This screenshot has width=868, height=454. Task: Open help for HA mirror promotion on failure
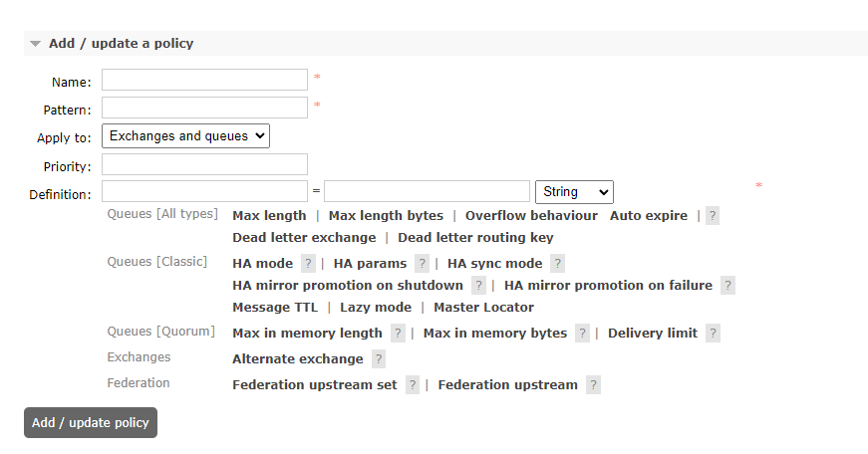tap(727, 286)
